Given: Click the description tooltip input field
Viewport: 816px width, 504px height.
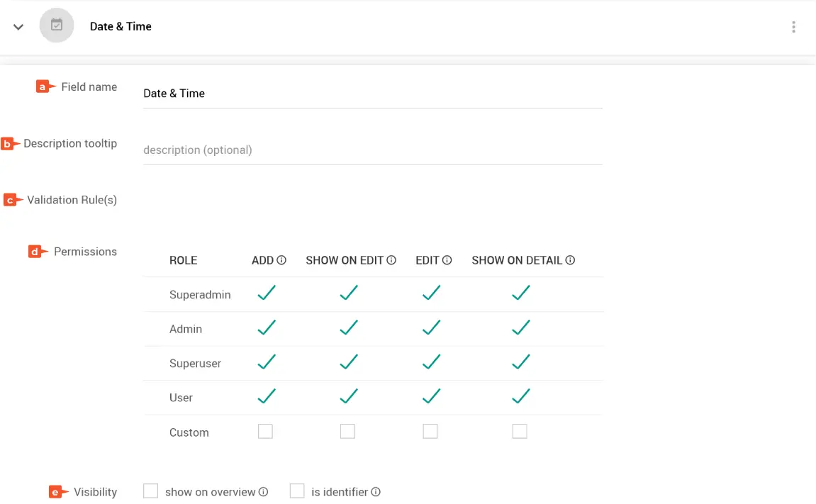Looking at the screenshot, I should [372, 150].
